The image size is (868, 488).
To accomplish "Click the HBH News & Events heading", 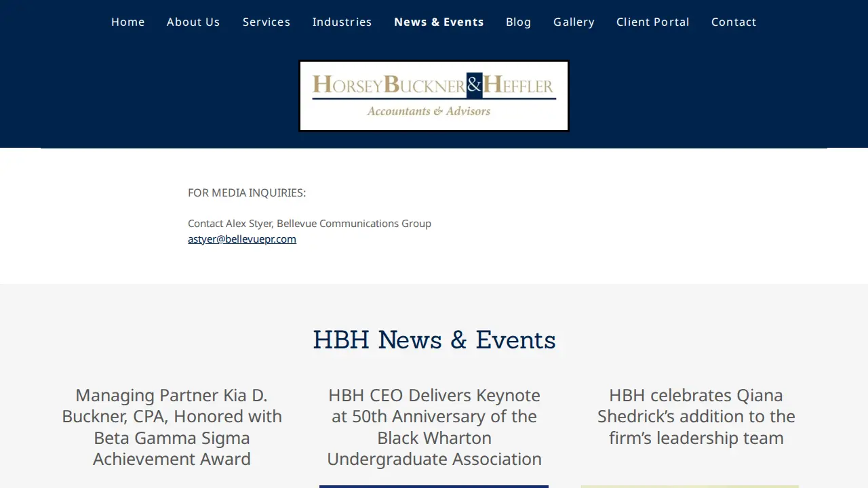I will tap(434, 340).
